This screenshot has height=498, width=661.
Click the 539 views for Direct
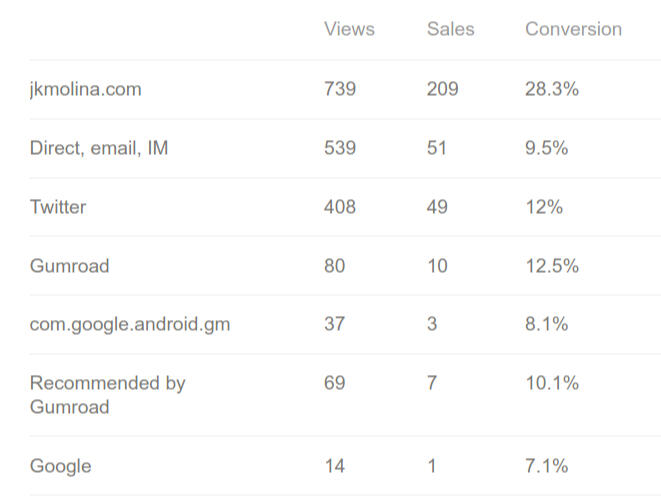340,148
